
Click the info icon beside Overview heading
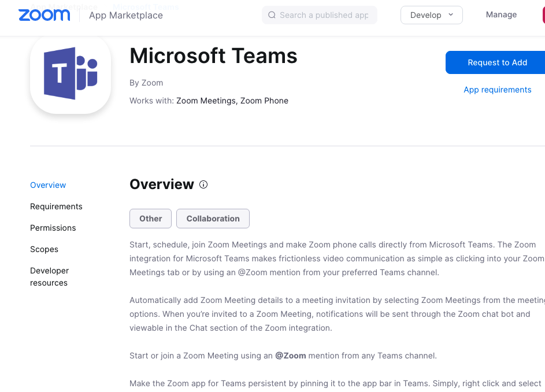tap(203, 184)
